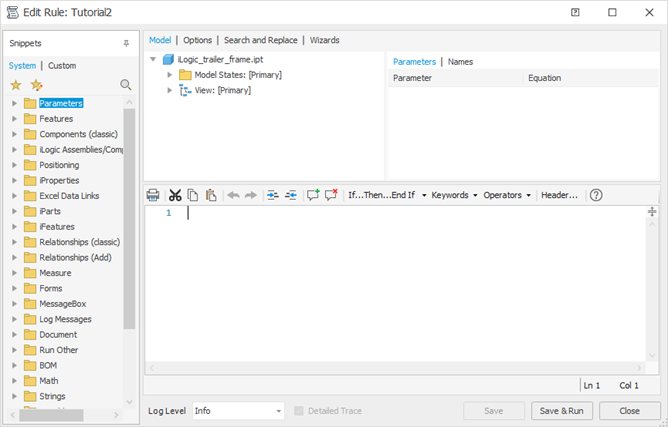Image resolution: width=668 pixels, height=427 pixels.
Task: Click the Paste clipboard icon
Action: pos(211,195)
